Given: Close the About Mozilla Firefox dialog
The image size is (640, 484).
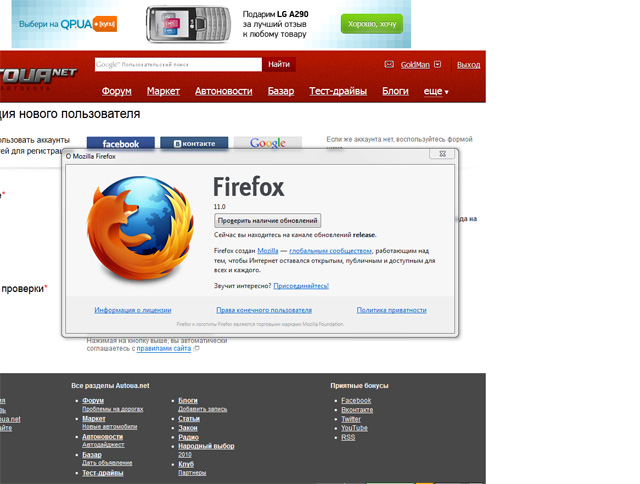Looking at the screenshot, I should tap(440, 155).
